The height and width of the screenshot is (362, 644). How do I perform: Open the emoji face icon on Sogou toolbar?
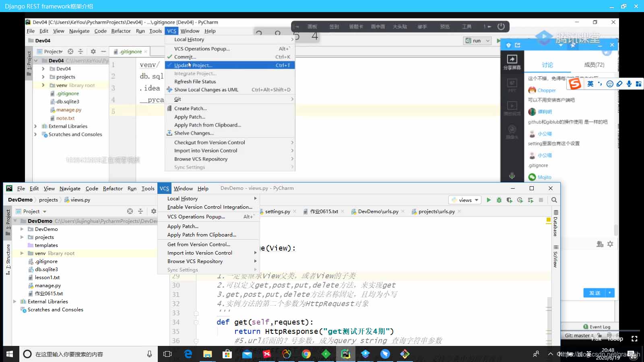pos(610,84)
